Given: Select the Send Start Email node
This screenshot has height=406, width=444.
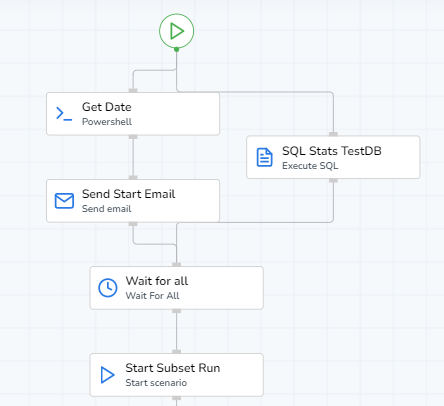Looking at the screenshot, I should tap(133, 201).
